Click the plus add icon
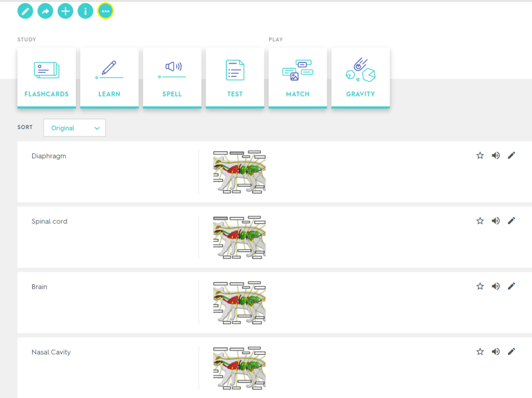 (x=65, y=11)
